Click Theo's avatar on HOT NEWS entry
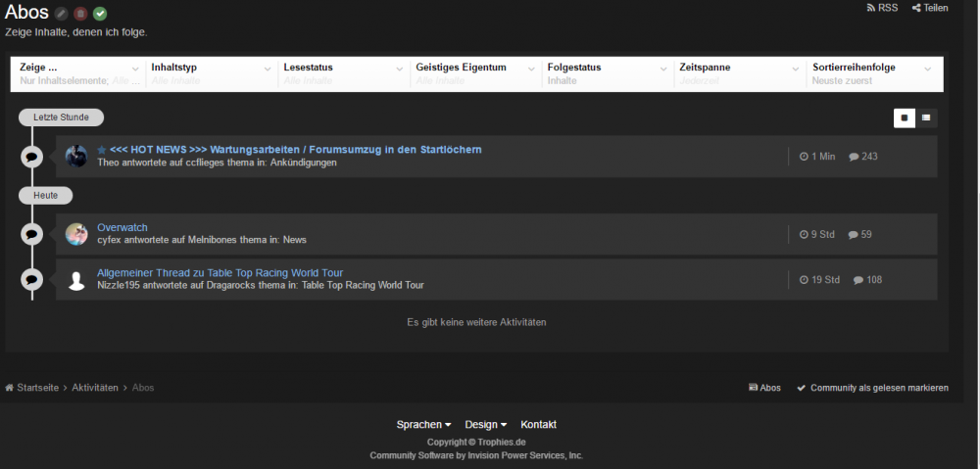 point(76,156)
